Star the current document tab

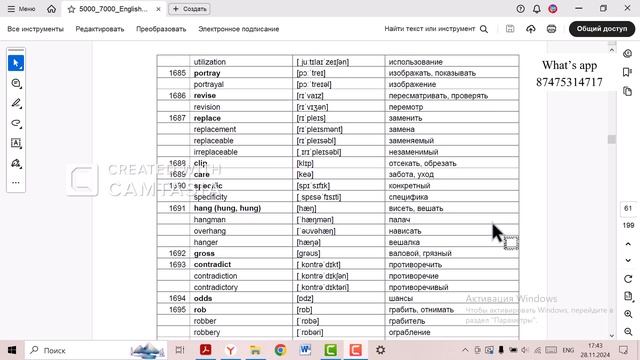tap(71, 9)
